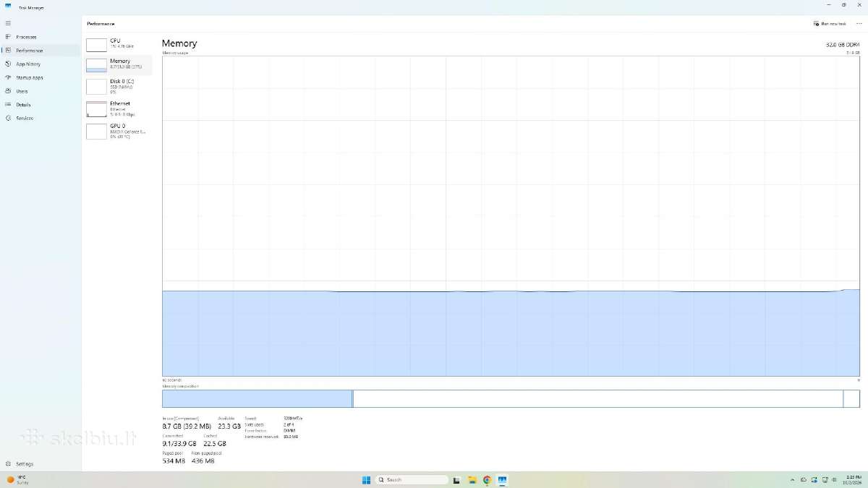Image resolution: width=868 pixels, height=488 pixels.
Task: Show Disk 0 (C:) performance
Action: (119, 86)
